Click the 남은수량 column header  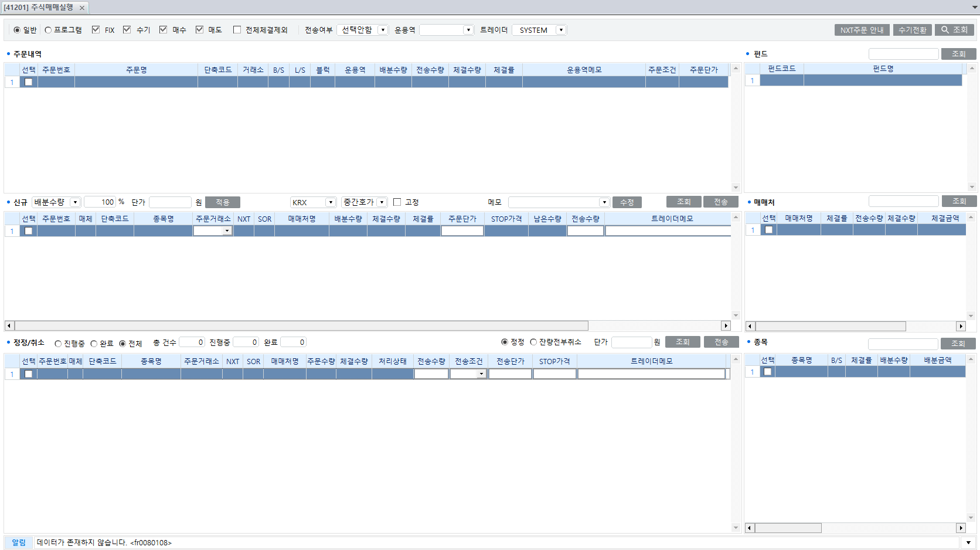click(547, 219)
